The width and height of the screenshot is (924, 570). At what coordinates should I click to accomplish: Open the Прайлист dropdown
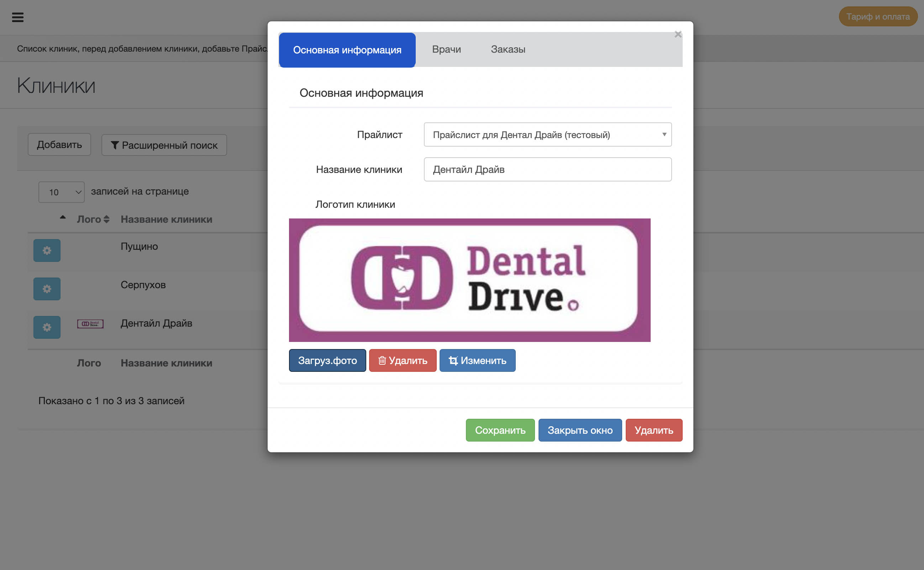548,134
